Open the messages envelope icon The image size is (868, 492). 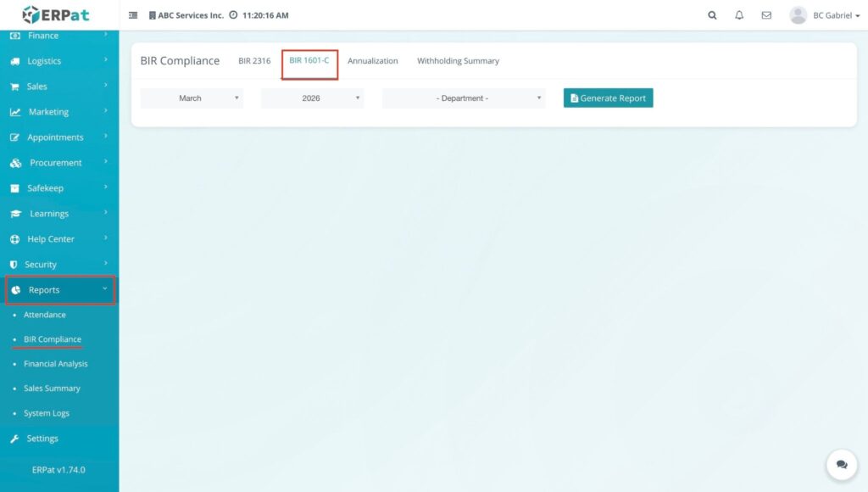tap(766, 15)
